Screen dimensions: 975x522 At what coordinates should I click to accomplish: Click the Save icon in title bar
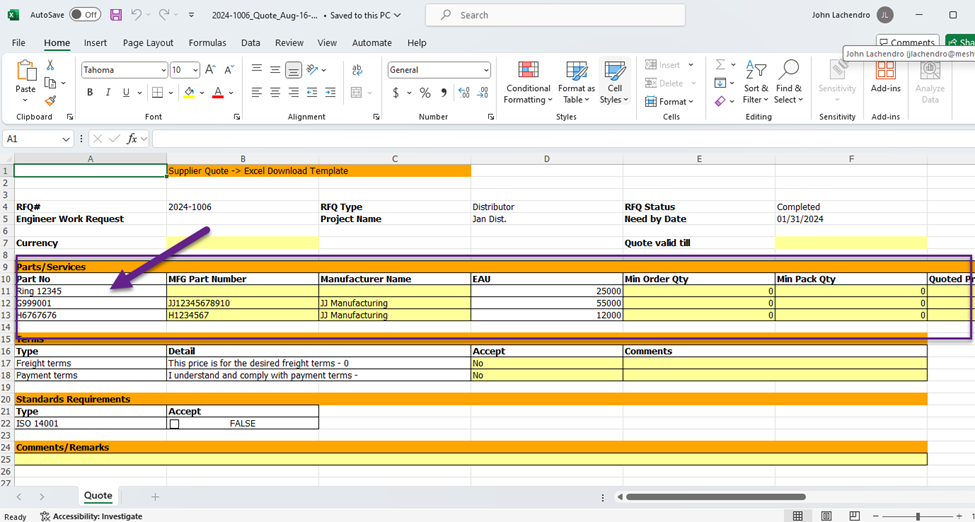tap(116, 15)
